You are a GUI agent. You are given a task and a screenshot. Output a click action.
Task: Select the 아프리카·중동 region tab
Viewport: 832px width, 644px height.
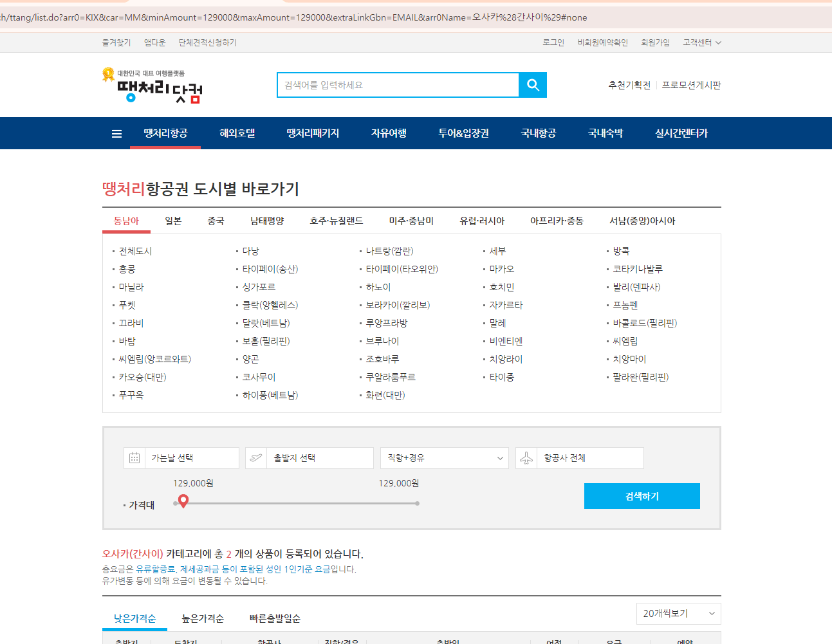point(557,221)
